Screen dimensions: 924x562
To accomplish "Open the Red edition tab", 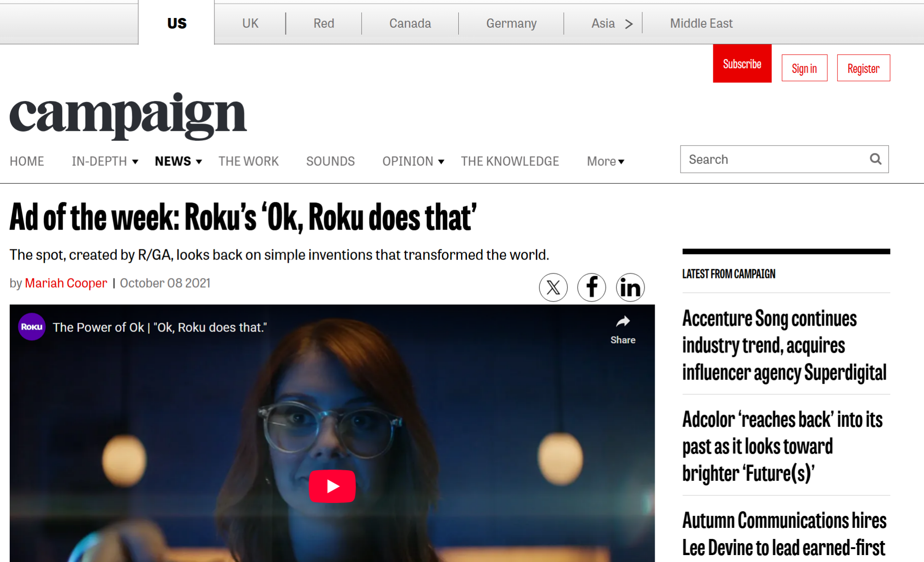I will click(323, 23).
